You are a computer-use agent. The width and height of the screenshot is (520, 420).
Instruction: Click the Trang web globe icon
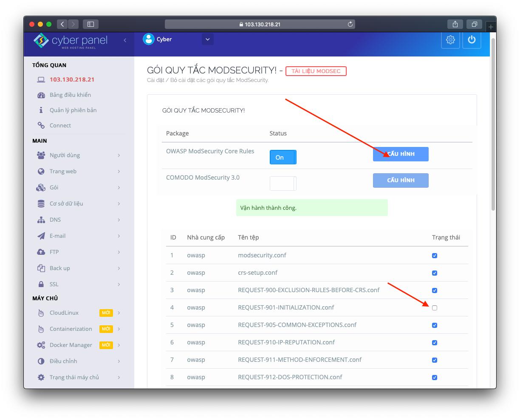41,172
